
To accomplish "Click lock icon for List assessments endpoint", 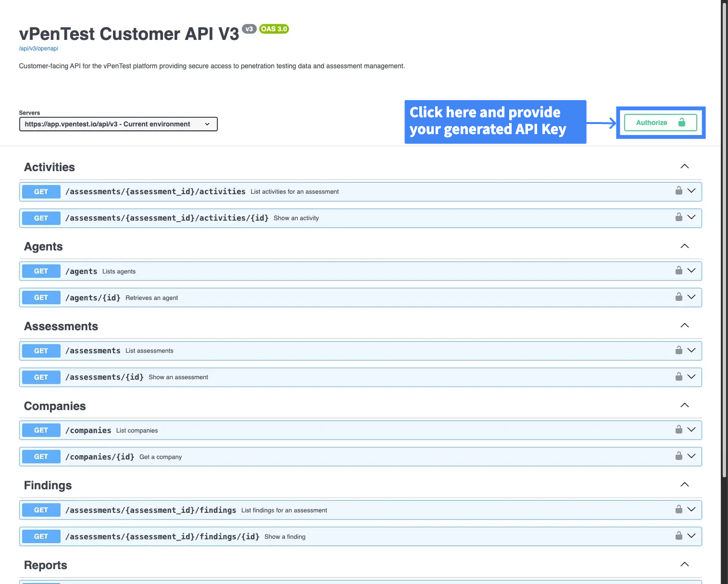I will (678, 350).
